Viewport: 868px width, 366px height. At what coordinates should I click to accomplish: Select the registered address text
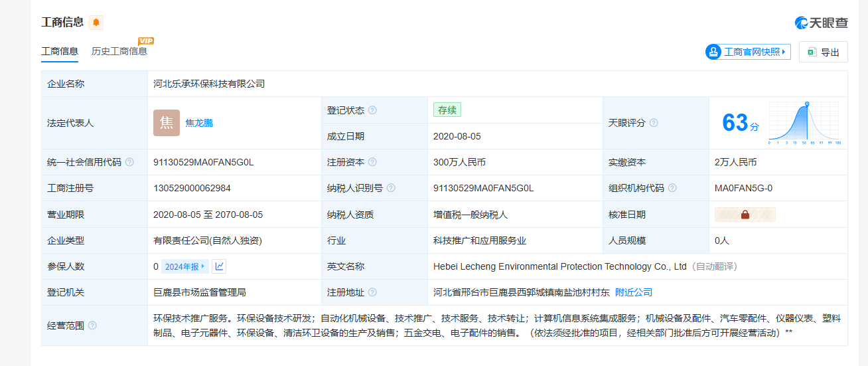pyautogui.click(x=522, y=292)
